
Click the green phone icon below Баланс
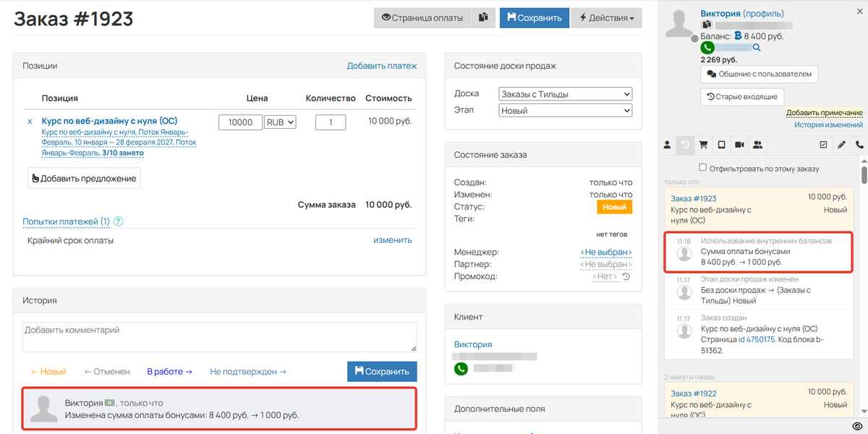pos(707,48)
